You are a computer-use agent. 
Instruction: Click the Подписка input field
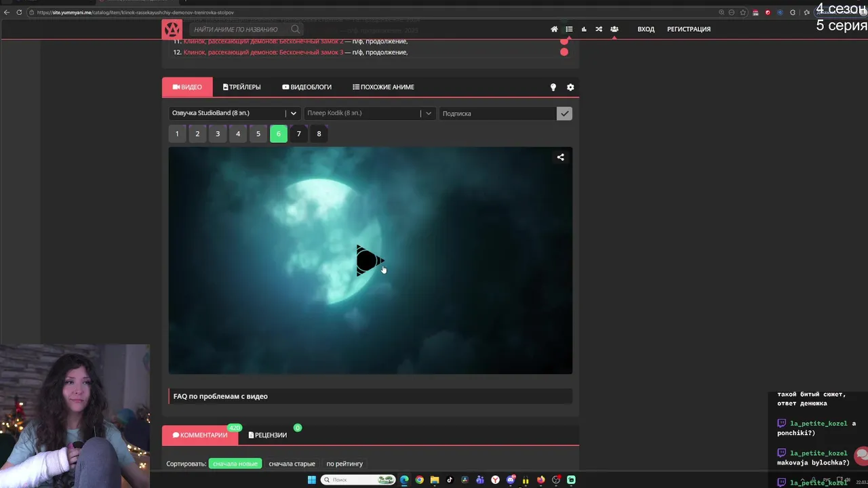[498, 113]
